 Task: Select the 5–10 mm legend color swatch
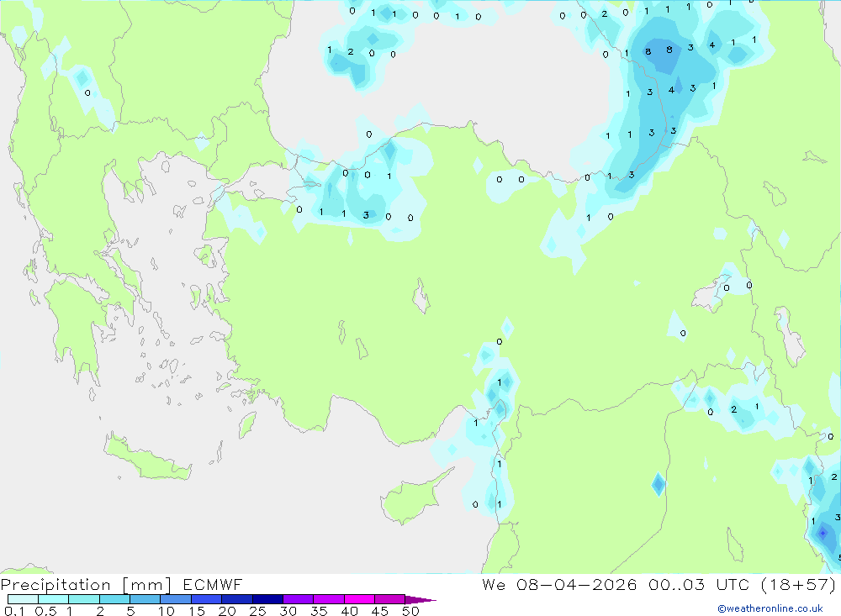[145, 599]
